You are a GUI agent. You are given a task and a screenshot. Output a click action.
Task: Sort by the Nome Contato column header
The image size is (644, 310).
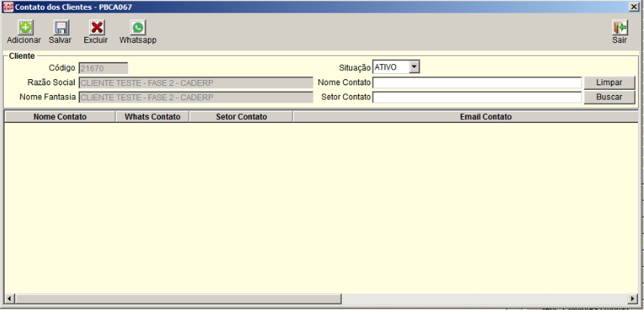tap(60, 117)
